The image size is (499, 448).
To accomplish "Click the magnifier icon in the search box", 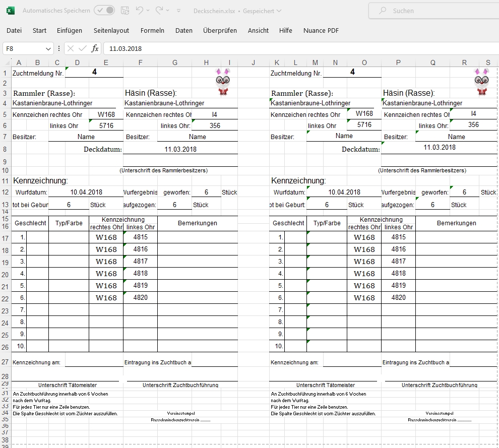I will tap(383, 11).
